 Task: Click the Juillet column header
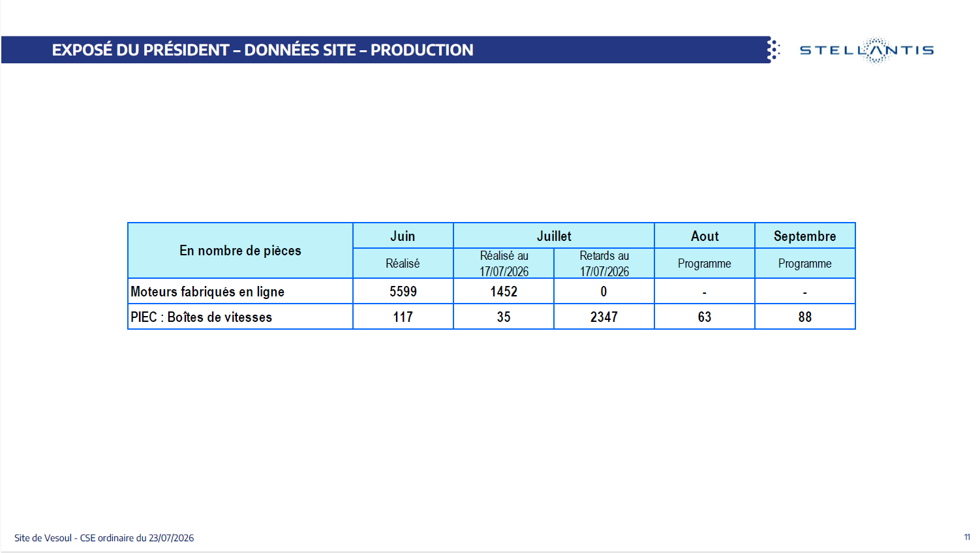coord(554,236)
